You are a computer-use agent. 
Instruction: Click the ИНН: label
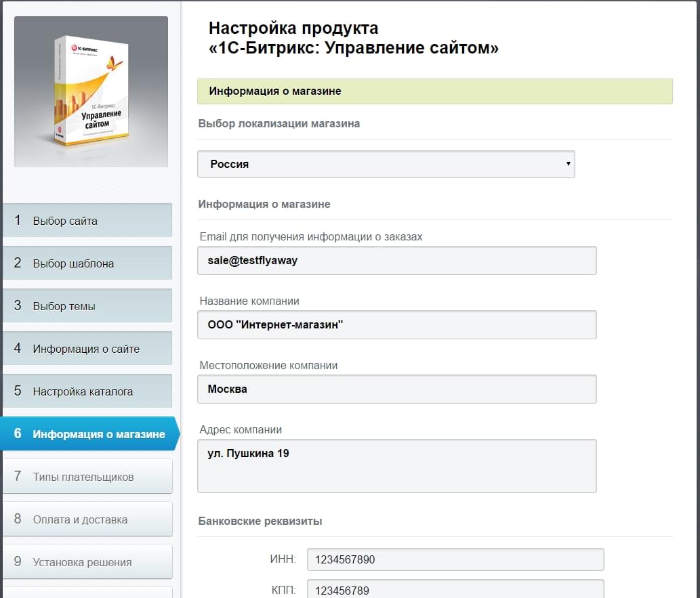(283, 559)
